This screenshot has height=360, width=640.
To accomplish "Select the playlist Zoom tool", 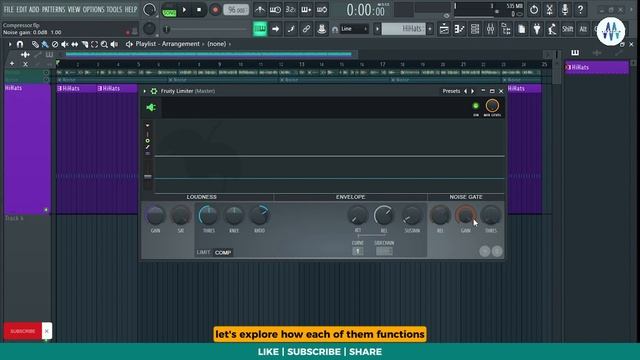I will pyautogui.click(x=104, y=44).
